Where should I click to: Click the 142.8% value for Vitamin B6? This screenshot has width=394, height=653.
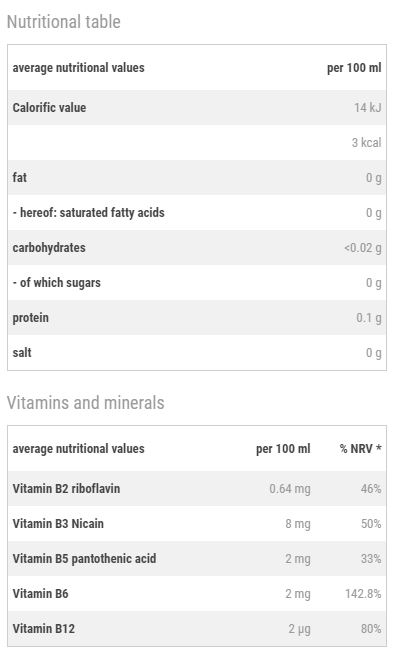[x=363, y=593]
